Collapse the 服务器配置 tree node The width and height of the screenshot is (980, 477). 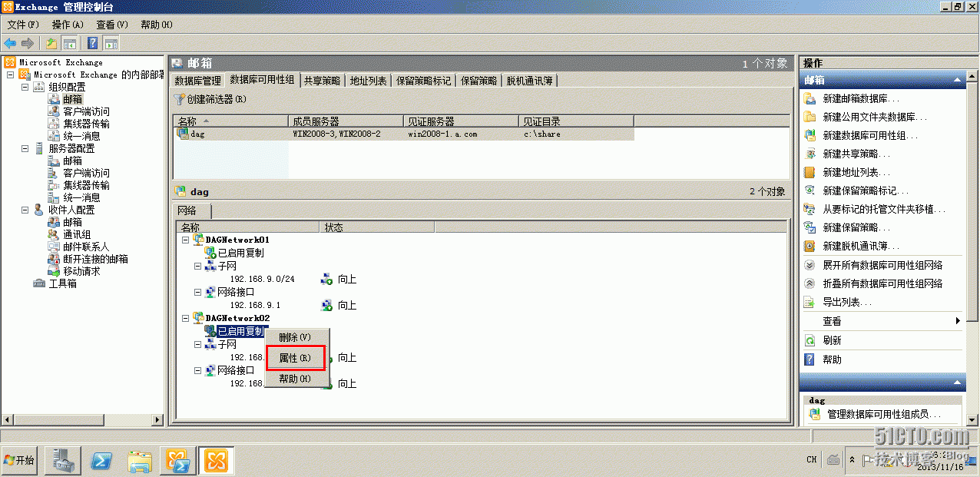click(25, 148)
